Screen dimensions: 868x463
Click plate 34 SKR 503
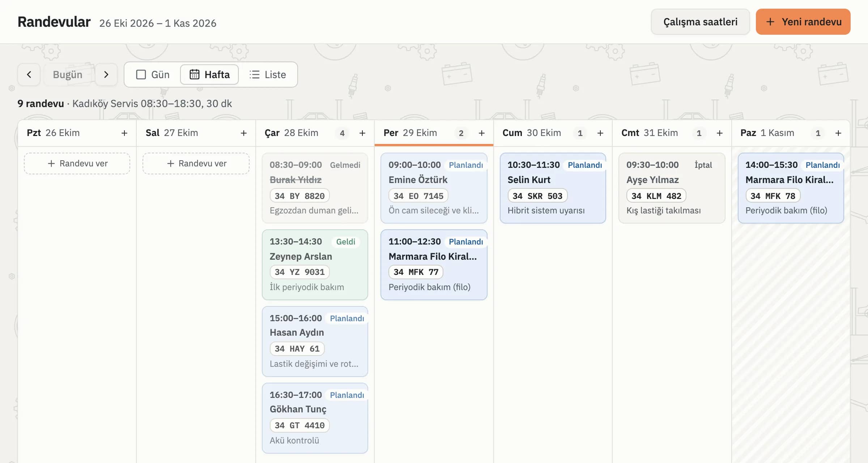point(537,196)
